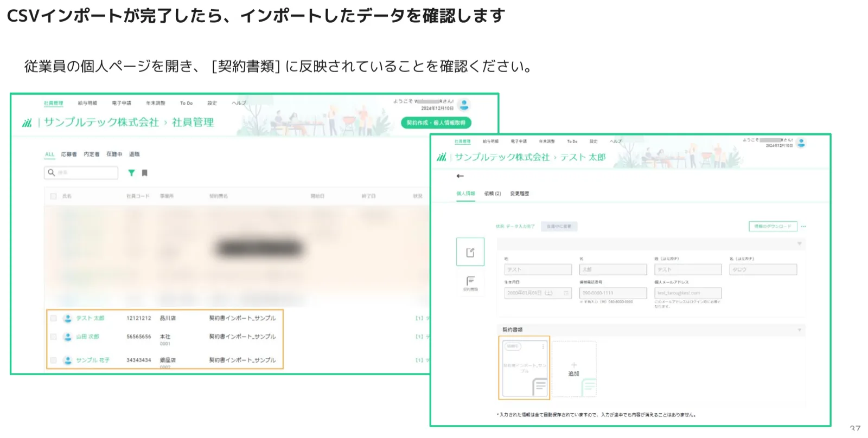Select the 在籍中 filter tab

(x=114, y=154)
